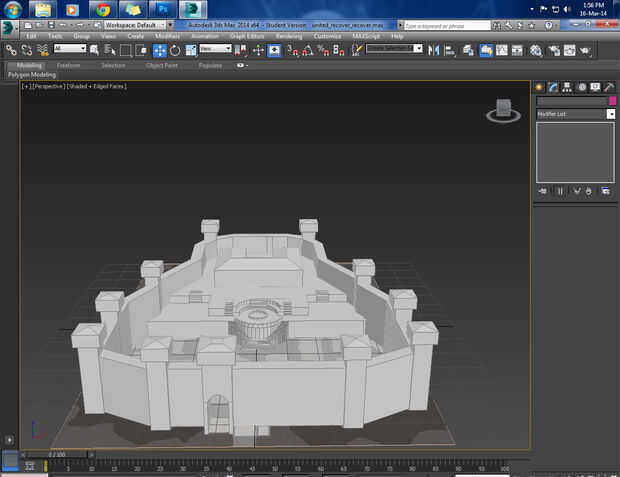Open the Rendering menu
Image resolution: width=620 pixels, height=477 pixels.
pyautogui.click(x=288, y=36)
